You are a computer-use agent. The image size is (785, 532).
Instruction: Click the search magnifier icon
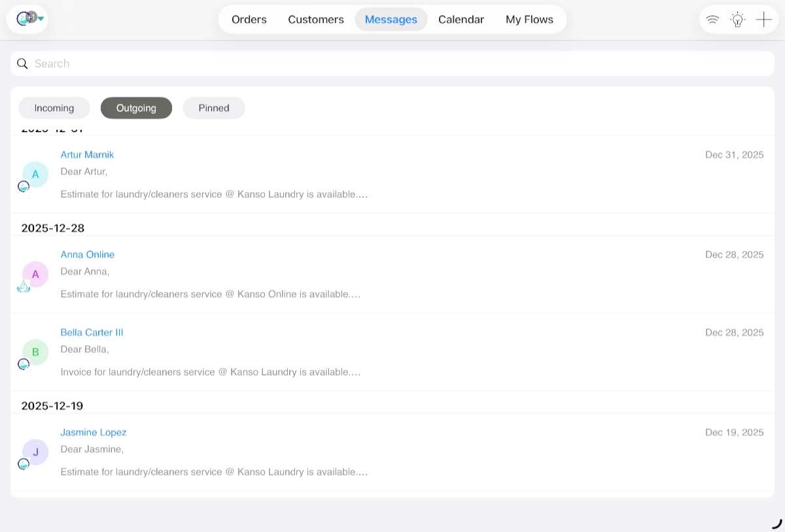23,63
